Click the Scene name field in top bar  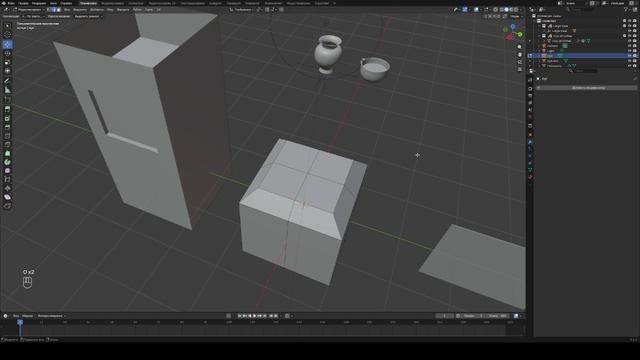click(576, 3)
